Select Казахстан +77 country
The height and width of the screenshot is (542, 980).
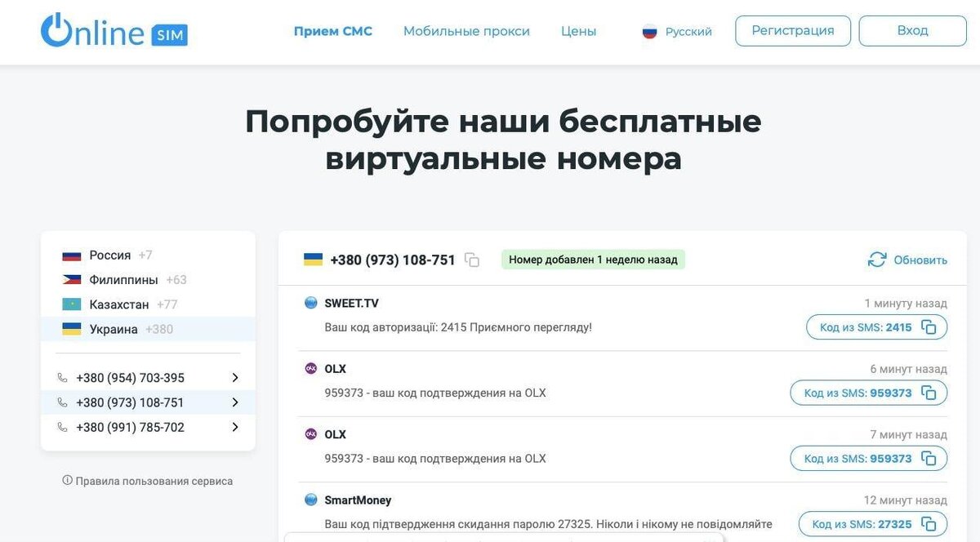point(147,304)
